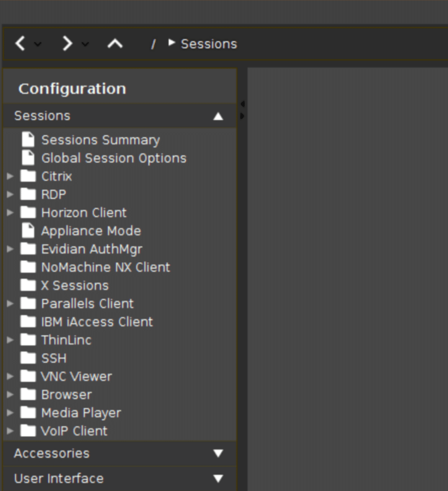Select the Browser folder icon
The width and height of the screenshot is (448, 491).
28,394
